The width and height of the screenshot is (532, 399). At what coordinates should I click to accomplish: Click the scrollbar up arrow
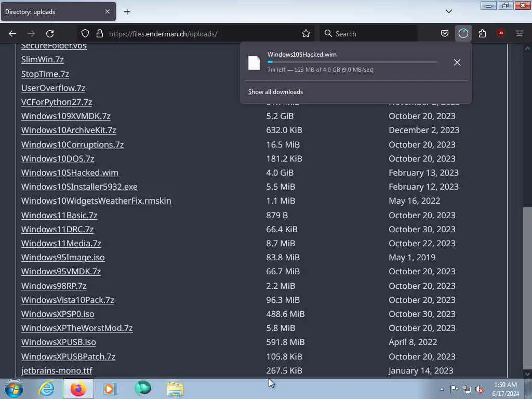[527, 48]
